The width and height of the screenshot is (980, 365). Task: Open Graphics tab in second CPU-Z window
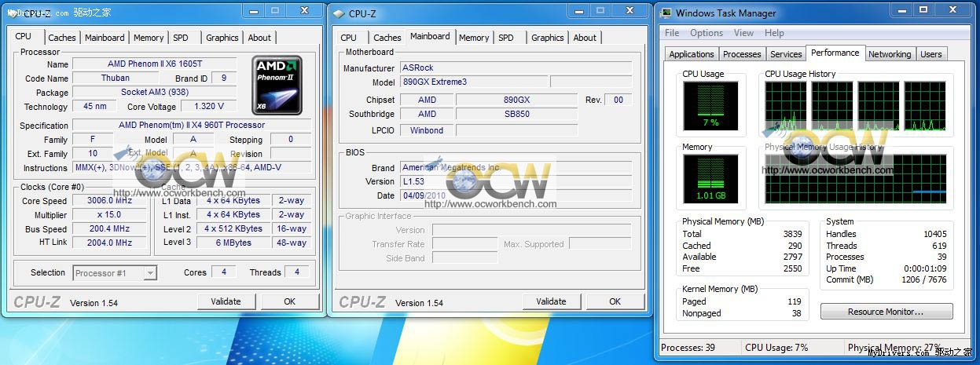coord(548,38)
